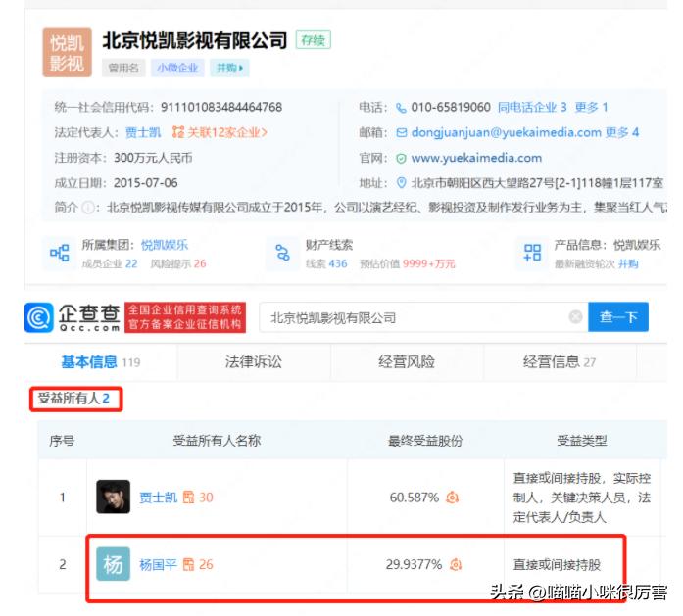Click the red 全国企业信用查询系统 banner

tap(185, 317)
